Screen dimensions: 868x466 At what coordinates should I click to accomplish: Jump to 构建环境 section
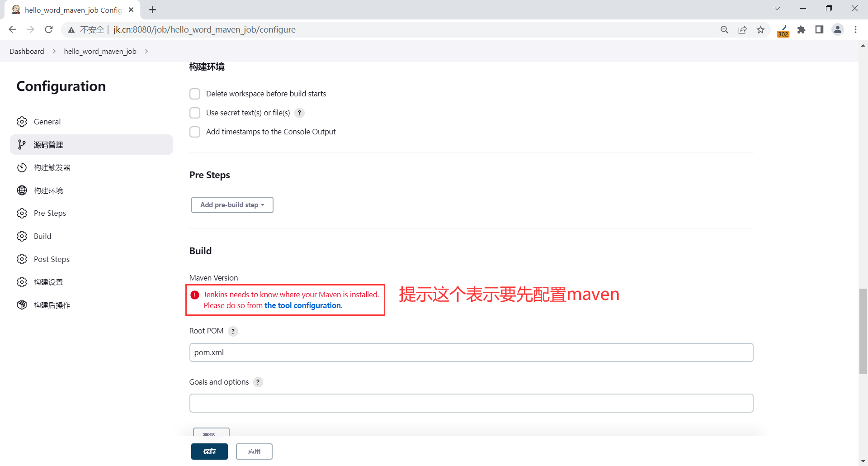tap(91, 190)
